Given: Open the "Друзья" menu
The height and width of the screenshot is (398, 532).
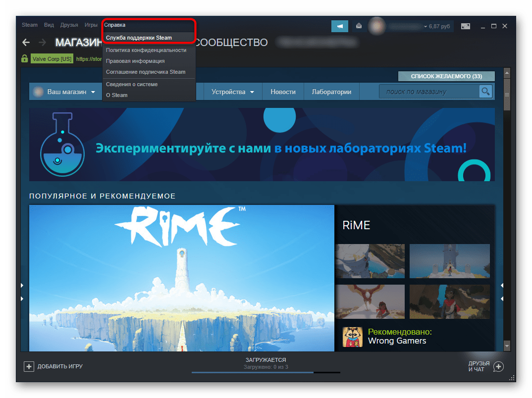Looking at the screenshot, I should pyautogui.click(x=69, y=25).
